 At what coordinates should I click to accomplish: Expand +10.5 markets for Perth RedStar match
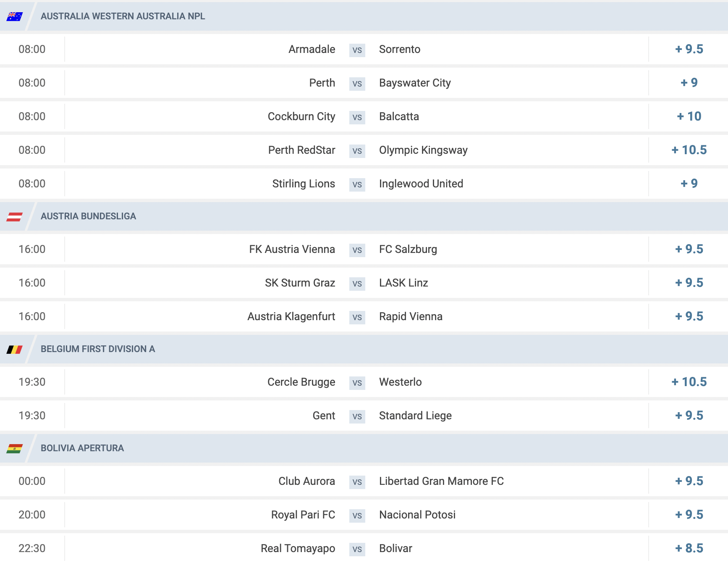[x=689, y=150]
